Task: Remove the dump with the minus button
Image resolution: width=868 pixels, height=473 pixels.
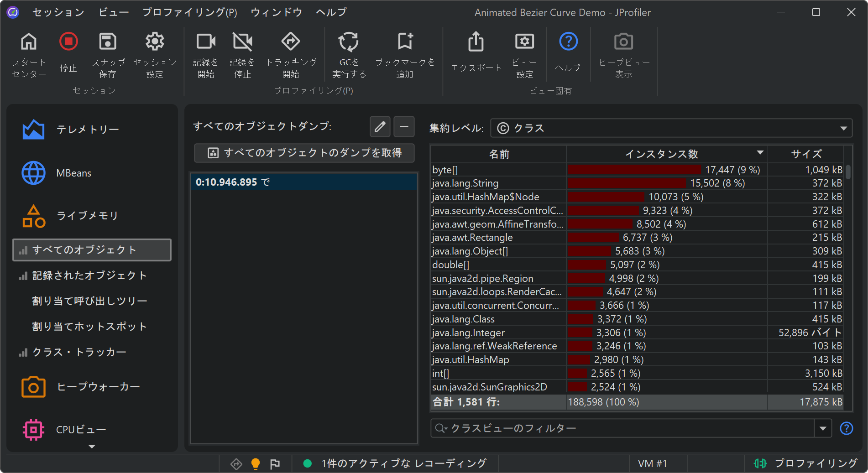Action: tap(404, 127)
